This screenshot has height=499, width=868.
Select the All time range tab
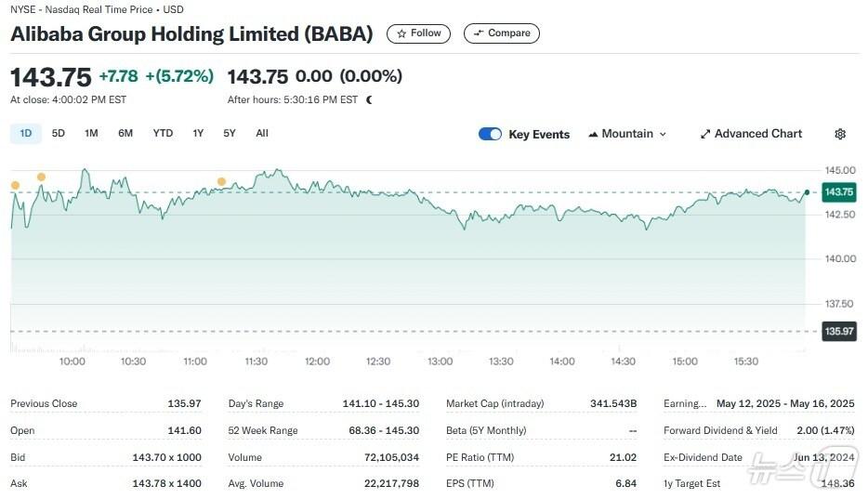point(262,133)
